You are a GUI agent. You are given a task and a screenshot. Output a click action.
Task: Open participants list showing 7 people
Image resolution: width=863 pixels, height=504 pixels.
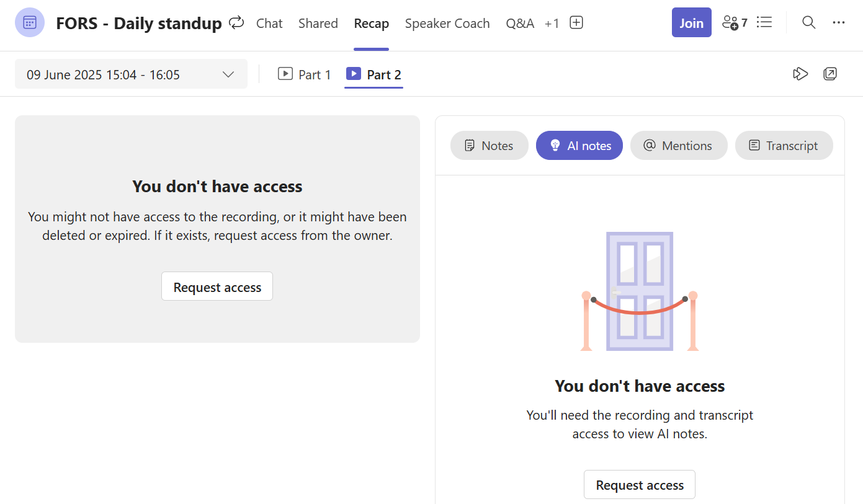(735, 23)
